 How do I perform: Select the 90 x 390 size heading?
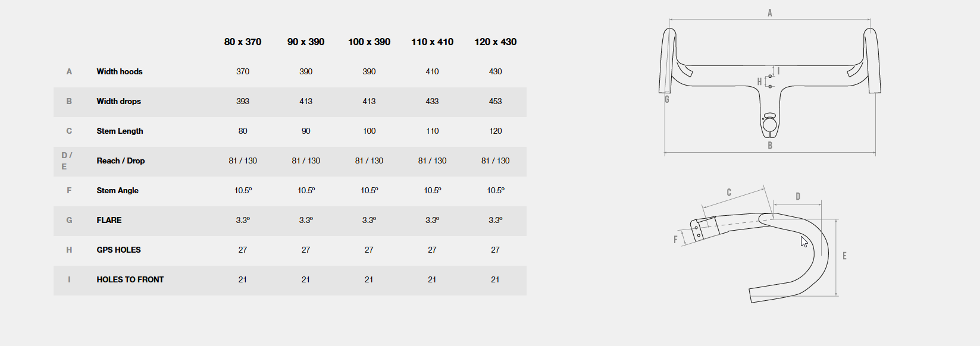point(306,42)
